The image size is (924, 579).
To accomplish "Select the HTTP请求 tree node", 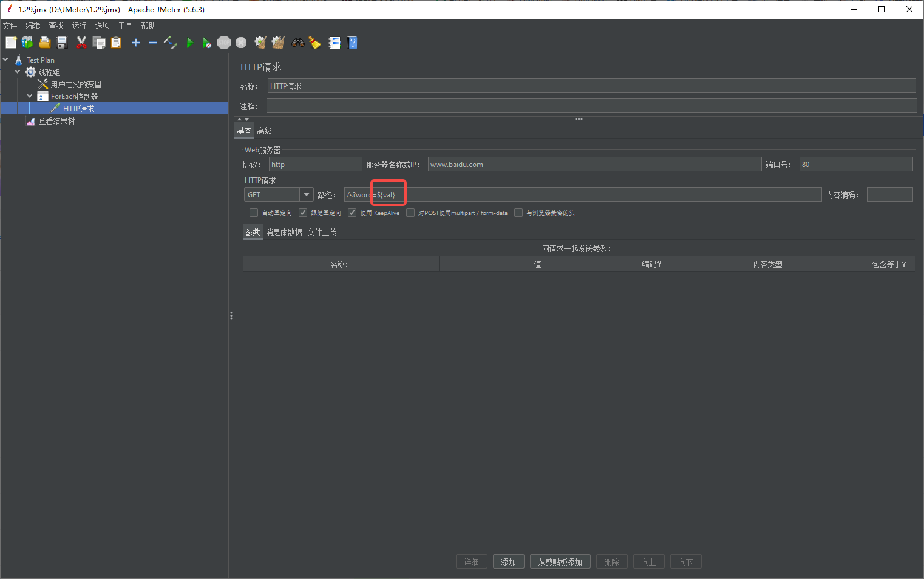I will click(x=78, y=109).
